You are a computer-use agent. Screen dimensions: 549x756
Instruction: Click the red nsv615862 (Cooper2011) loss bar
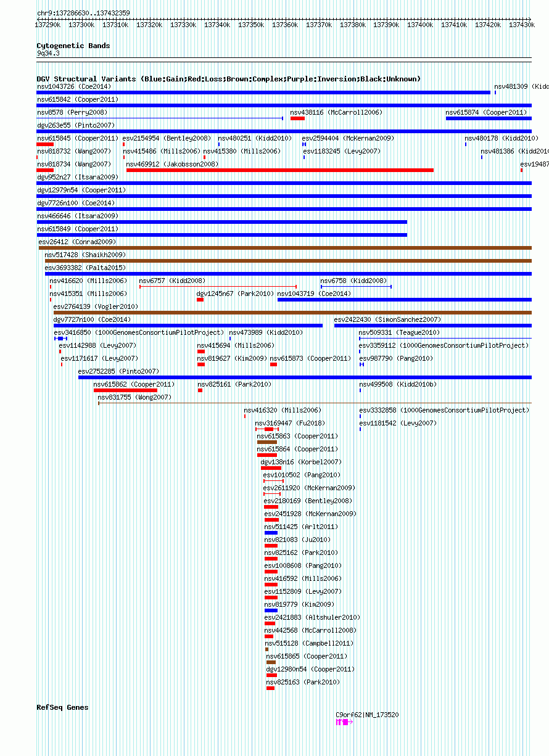click(x=125, y=390)
